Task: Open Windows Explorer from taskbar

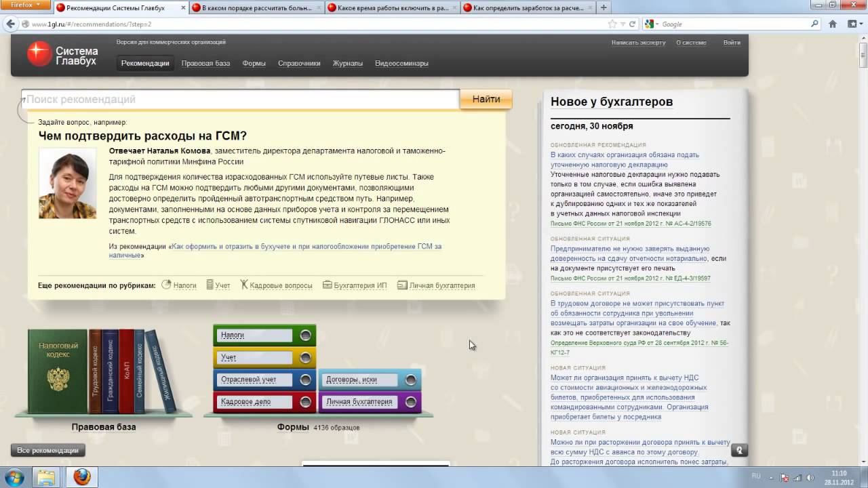Action: pyautogui.click(x=46, y=477)
